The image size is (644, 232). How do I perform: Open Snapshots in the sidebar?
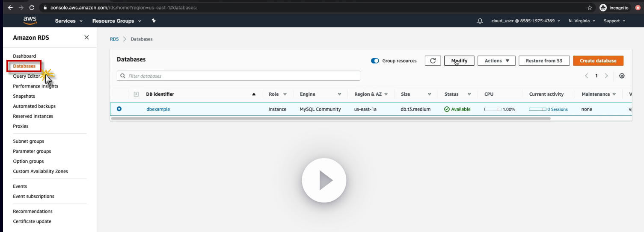pos(24,96)
